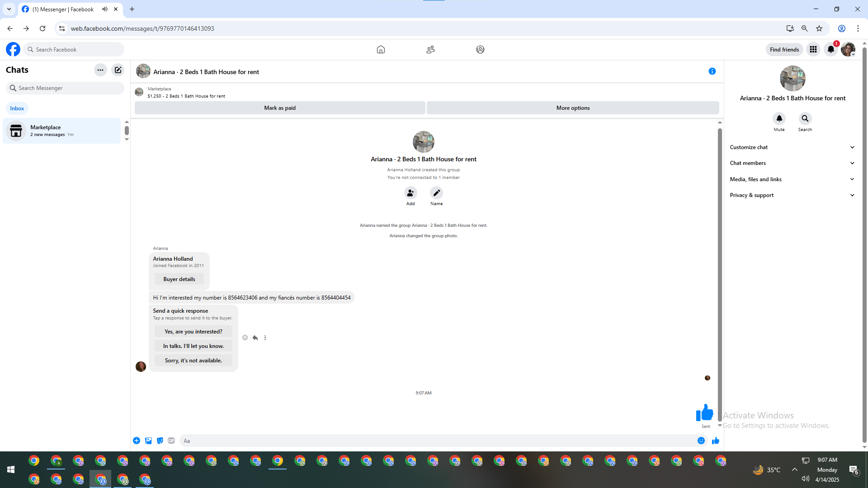Expand the Chat members section
Image resolution: width=868 pixels, height=488 pixels.
tap(792, 163)
